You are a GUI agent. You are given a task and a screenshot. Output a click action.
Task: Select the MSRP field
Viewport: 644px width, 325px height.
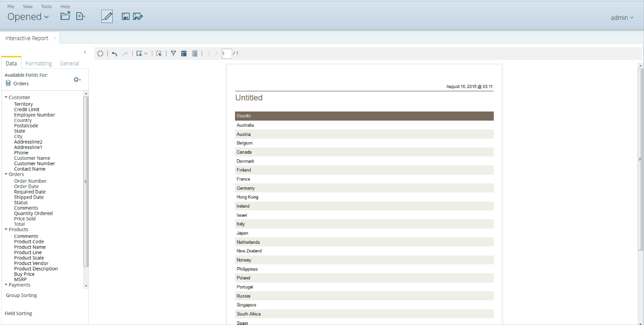pyautogui.click(x=20, y=280)
